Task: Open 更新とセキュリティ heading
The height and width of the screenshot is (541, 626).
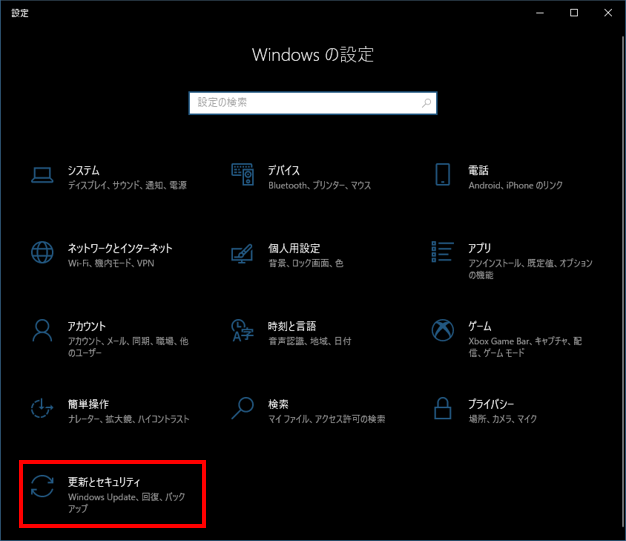Action: click(104, 482)
